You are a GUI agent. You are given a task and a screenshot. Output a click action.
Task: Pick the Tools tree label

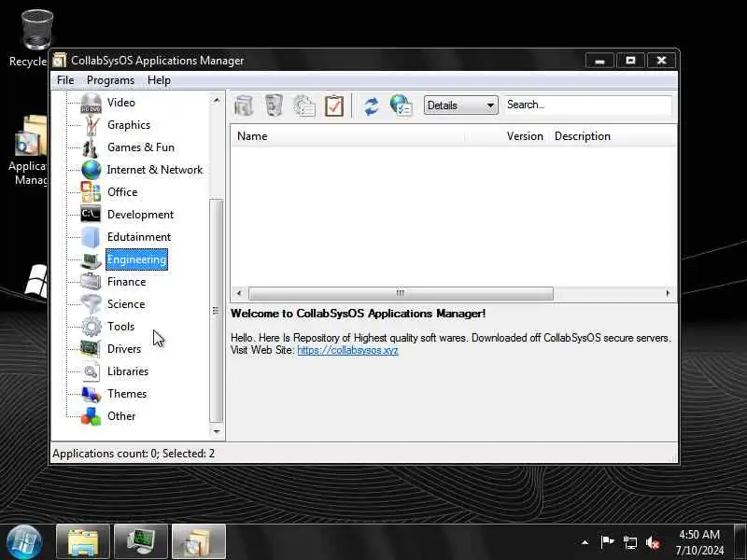pyautogui.click(x=121, y=327)
